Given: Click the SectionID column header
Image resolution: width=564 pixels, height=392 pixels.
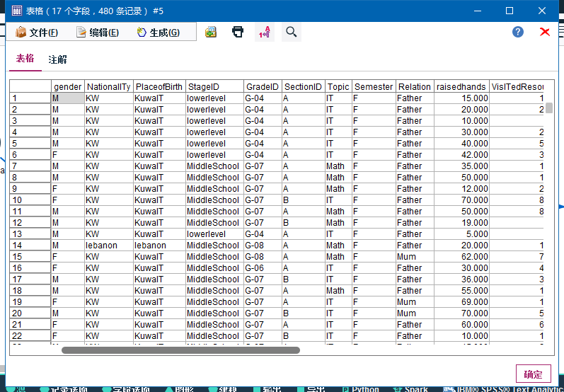Looking at the screenshot, I should click(x=303, y=86).
